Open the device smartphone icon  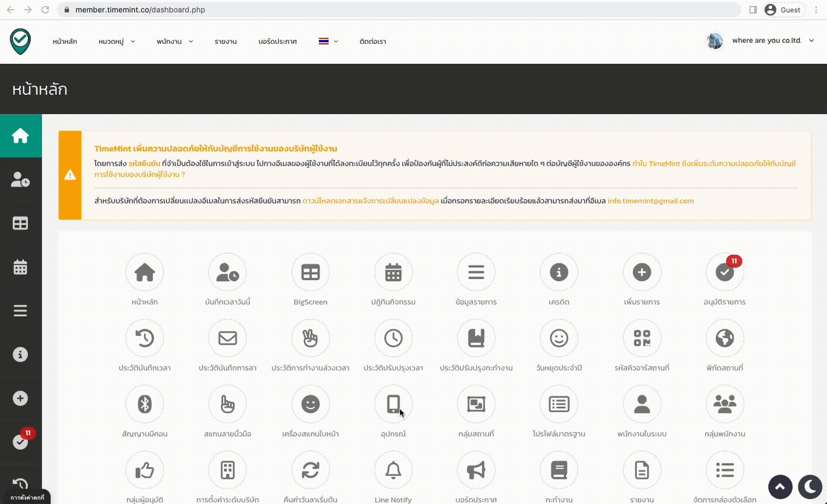click(x=393, y=404)
